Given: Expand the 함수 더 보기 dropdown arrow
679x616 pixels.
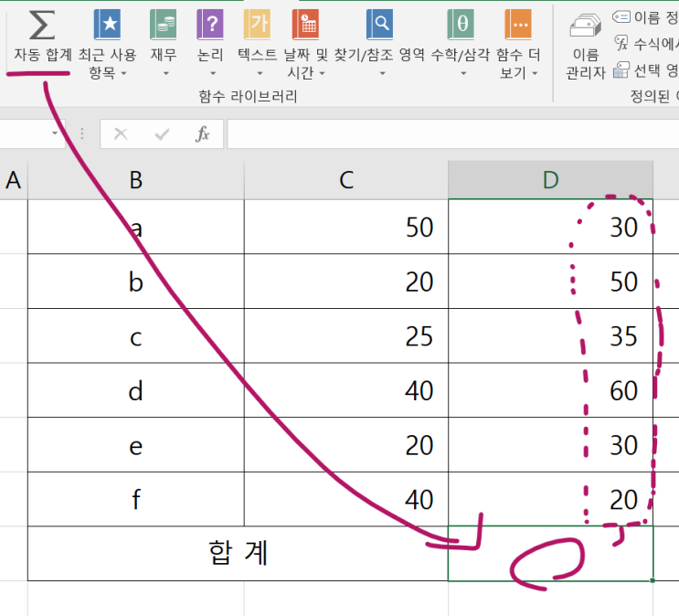Looking at the screenshot, I should (535, 74).
